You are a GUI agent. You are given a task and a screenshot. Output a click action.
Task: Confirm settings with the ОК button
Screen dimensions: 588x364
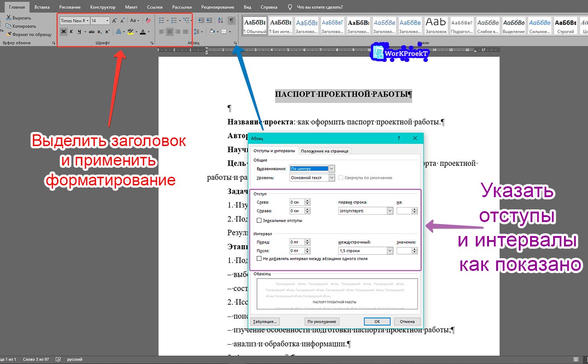tap(377, 321)
